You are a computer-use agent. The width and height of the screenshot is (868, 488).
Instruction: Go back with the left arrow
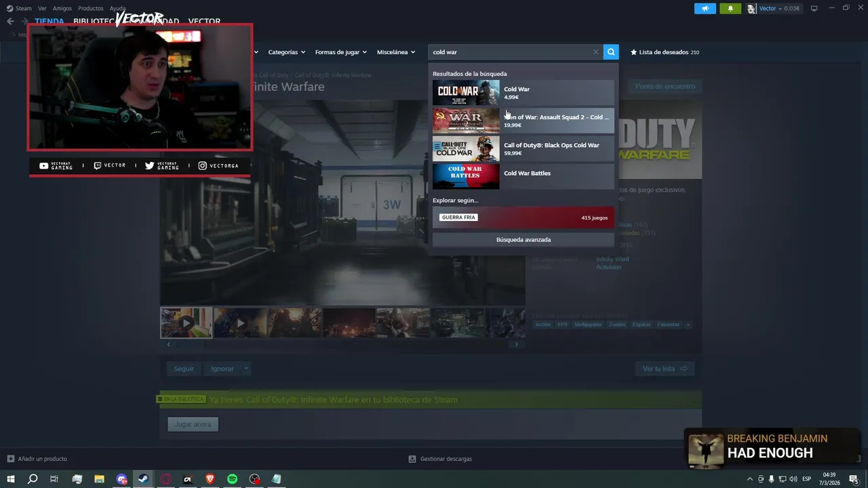coord(10,21)
